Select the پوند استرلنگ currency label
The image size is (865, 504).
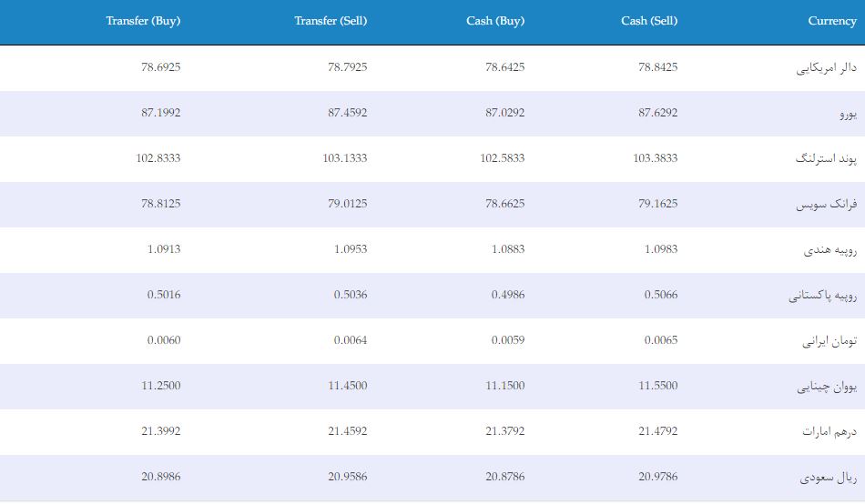pyautogui.click(x=826, y=159)
